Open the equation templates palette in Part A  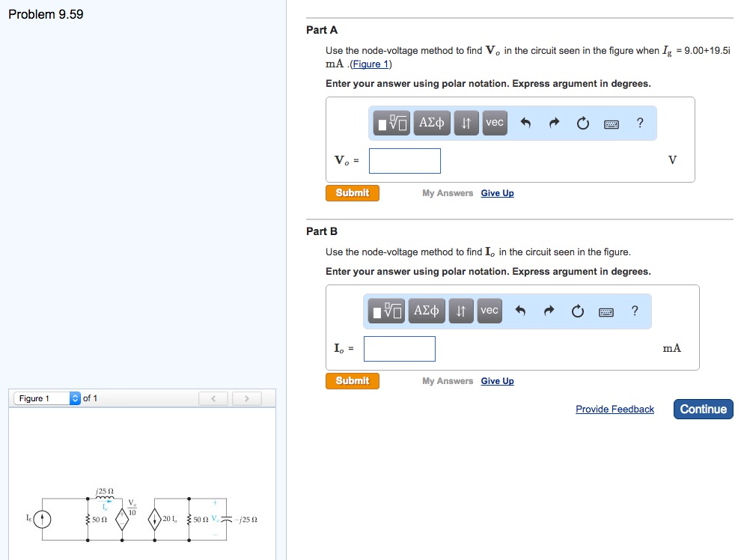click(x=390, y=123)
